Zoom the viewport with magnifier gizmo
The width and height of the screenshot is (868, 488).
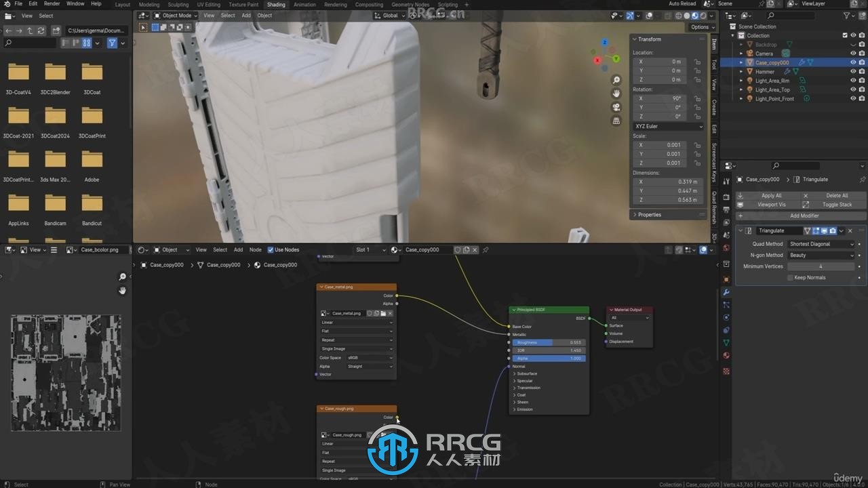pos(616,80)
